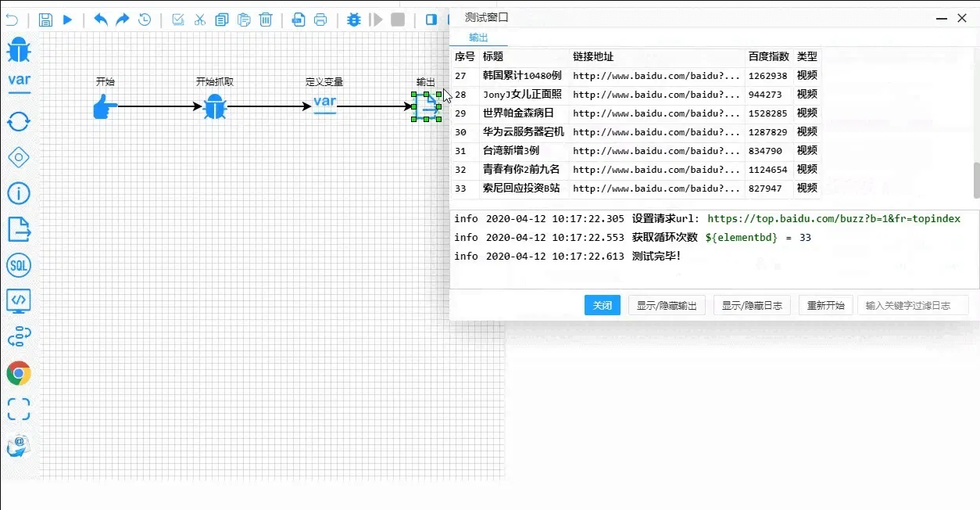The height and width of the screenshot is (510, 980).
Task: Select the code monitor tool in sidebar
Action: coord(19,301)
